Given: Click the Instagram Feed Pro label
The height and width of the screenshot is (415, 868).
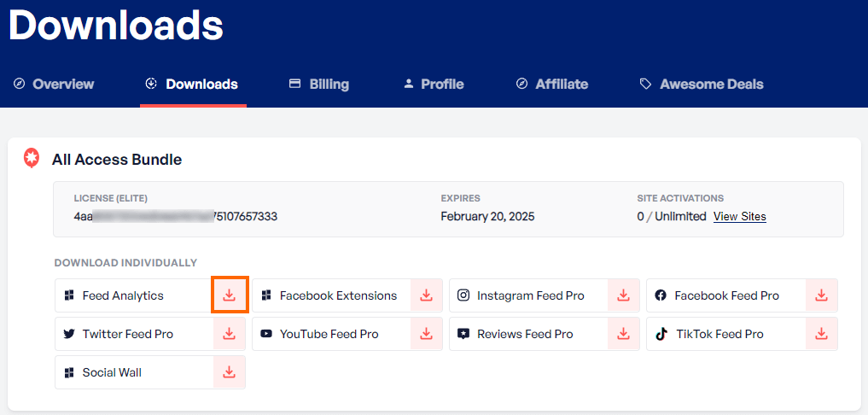Looking at the screenshot, I should pyautogui.click(x=530, y=295).
